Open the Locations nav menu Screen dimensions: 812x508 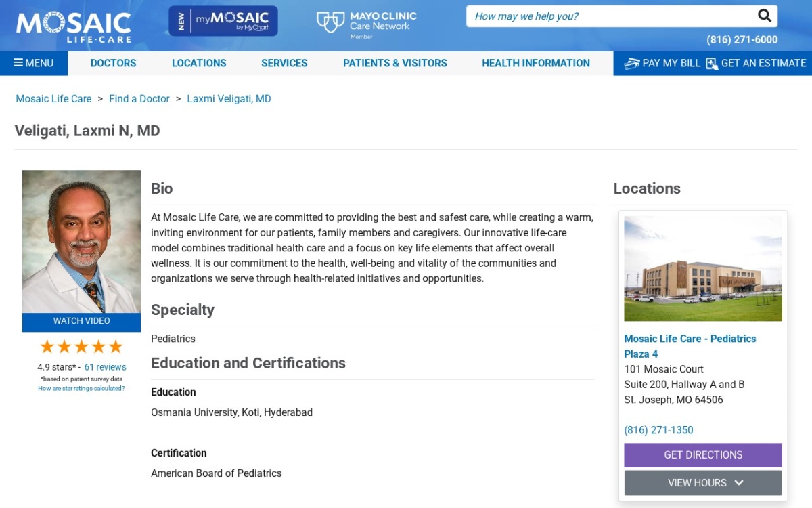click(x=199, y=63)
